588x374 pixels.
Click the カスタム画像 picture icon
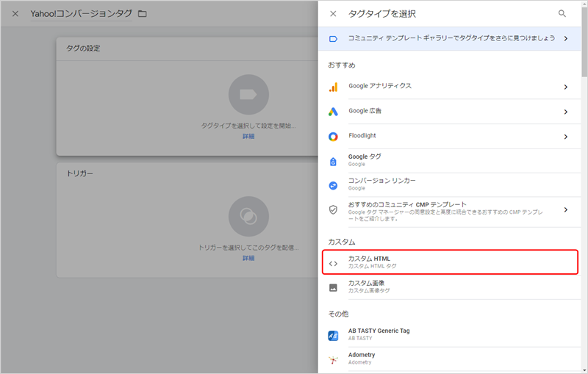[x=333, y=287]
